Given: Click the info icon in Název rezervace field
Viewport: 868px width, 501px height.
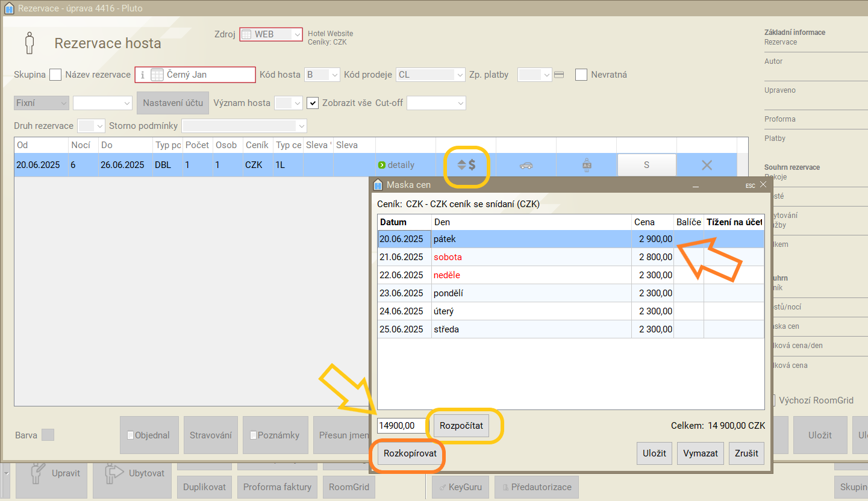Looking at the screenshot, I should [142, 75].
